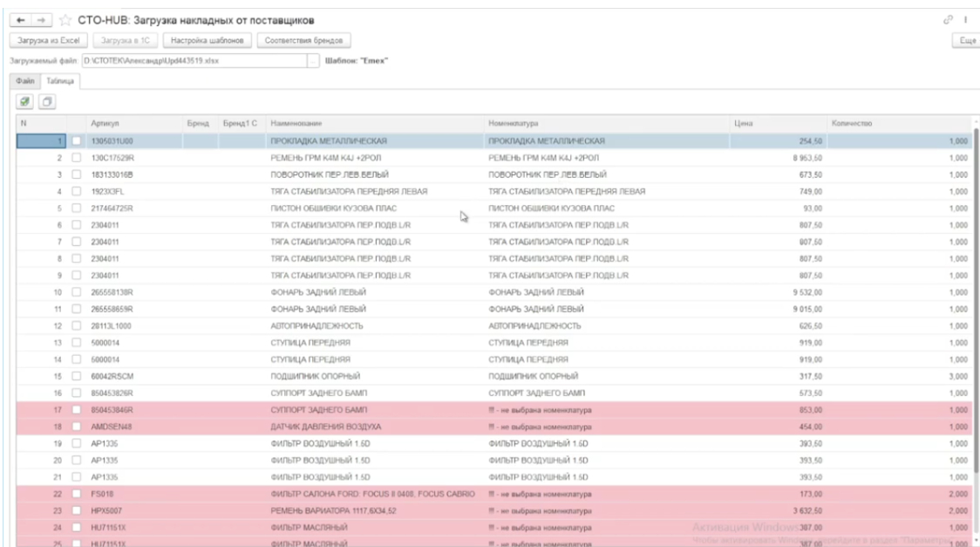Get a link via the chain icon
The image size is (980, 547).
point(948,20)
